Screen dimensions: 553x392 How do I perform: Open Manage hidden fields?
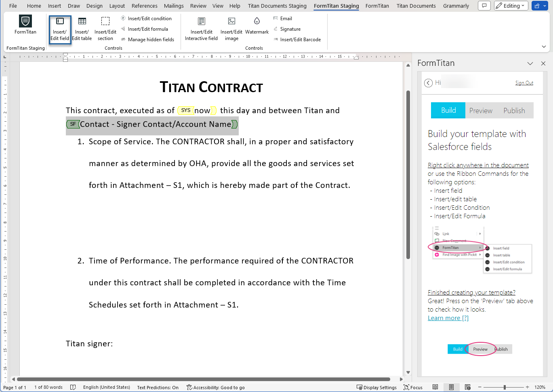pyautogui.click(x=147, y=40)
